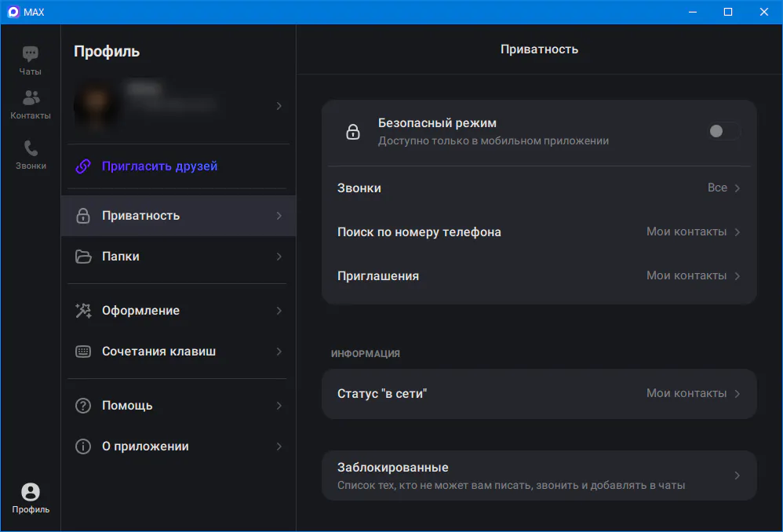The height and width of the screenshot is (532, 783).
Task: Expand the Звонки setting showing Все
Action: click(538, 188)
